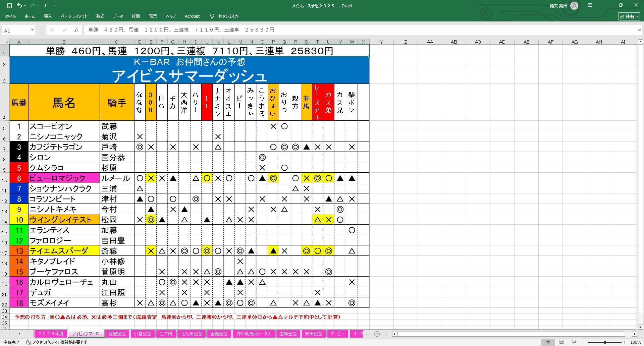Open ribbon display options icon
Viewport: 644px width, 346px height.
pyautogui.click(x=590, y=5)
